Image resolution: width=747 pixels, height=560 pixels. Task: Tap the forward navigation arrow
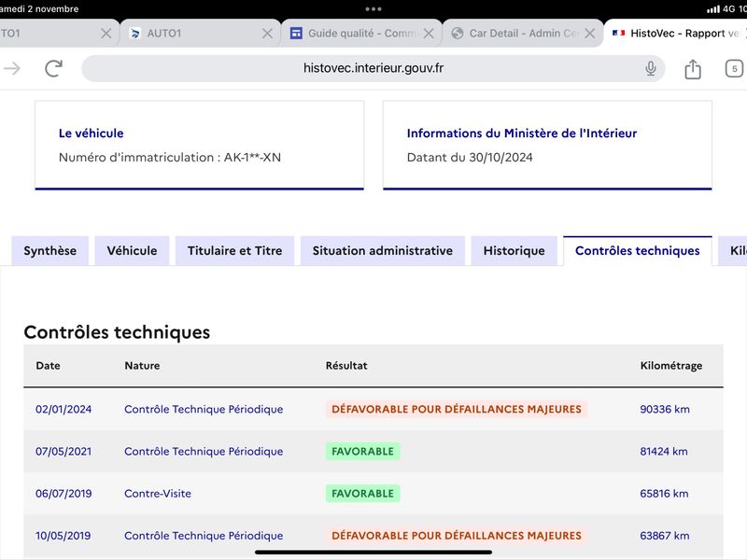coord(12,68)
